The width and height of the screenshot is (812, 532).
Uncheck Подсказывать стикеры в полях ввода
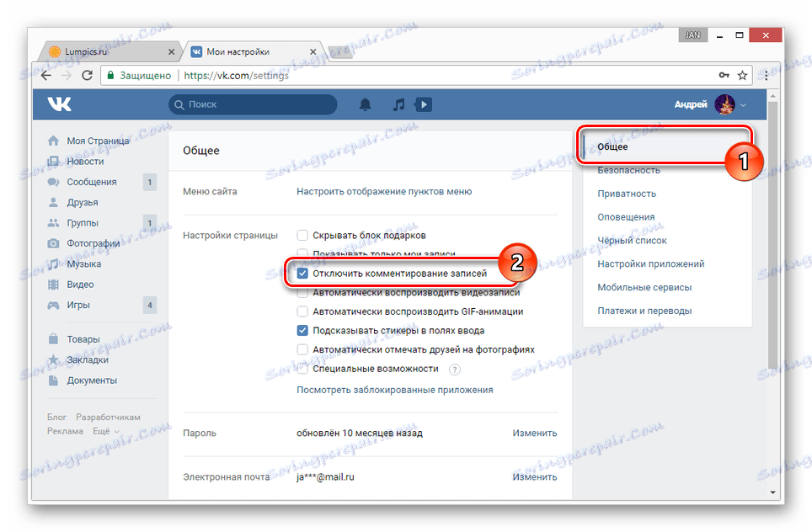[x=302, y=330]
